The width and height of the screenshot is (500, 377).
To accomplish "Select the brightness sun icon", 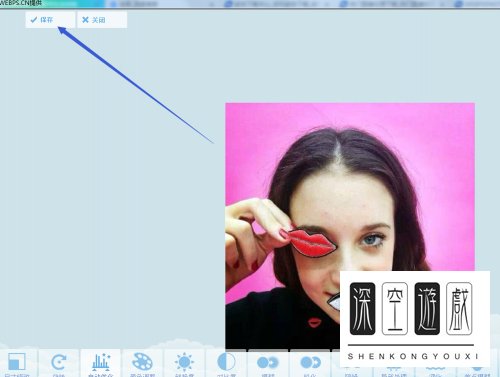I will (x=184, y=363).
